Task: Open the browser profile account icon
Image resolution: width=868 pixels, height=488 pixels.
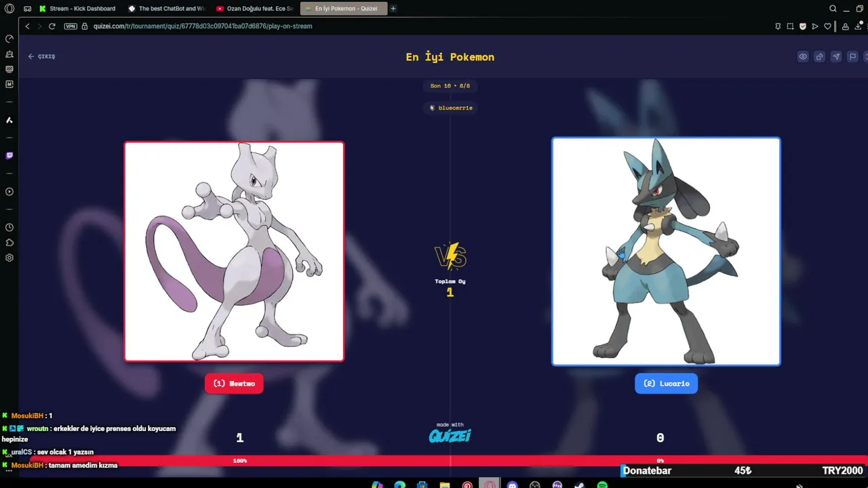Action: [x=845, y=26]
